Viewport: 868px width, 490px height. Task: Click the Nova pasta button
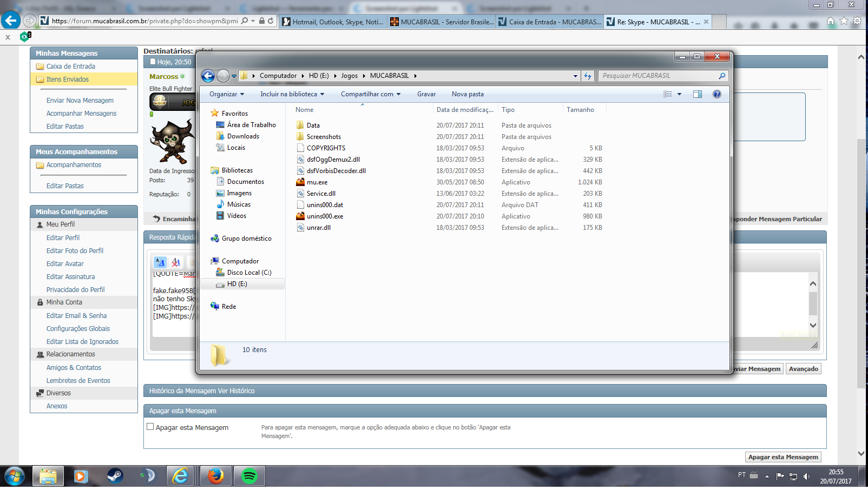tap(468, 94)
